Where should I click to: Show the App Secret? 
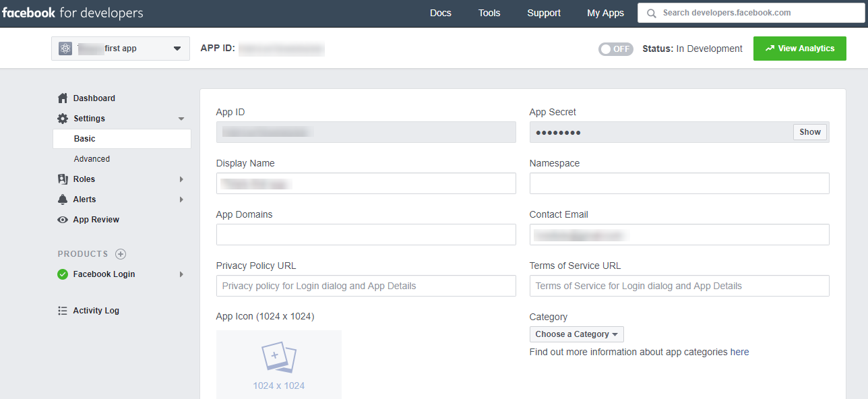(x=809, y=132)
